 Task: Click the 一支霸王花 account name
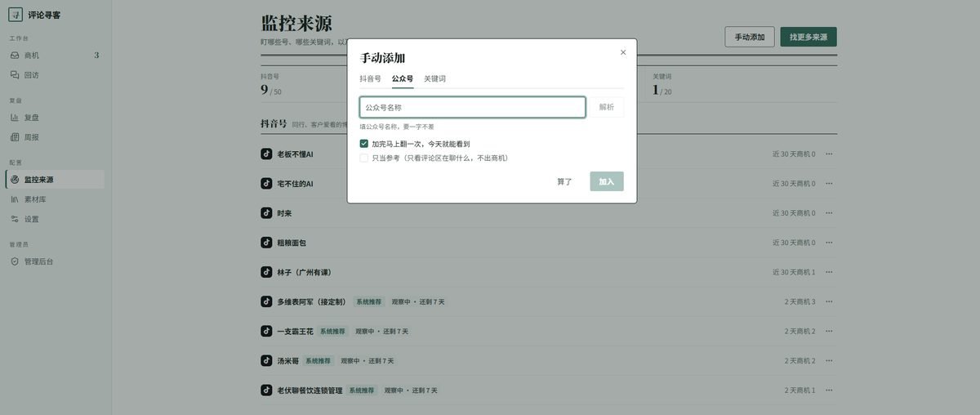295,331
